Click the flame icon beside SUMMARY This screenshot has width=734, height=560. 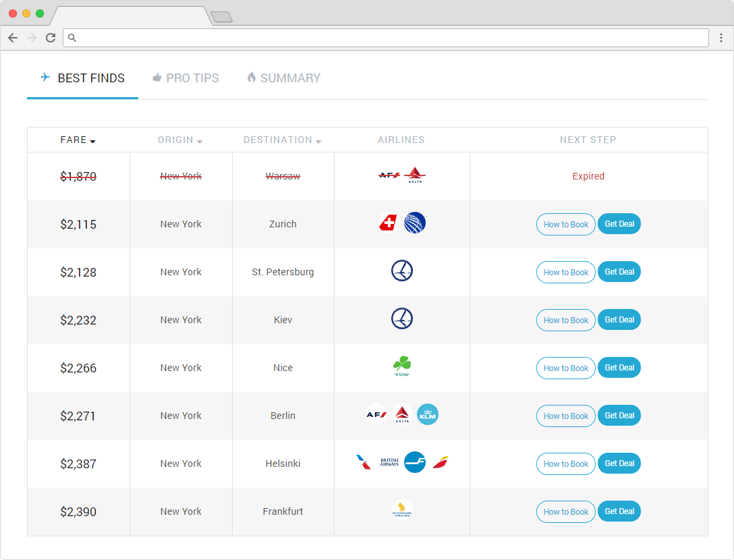(x=251, y=78)
